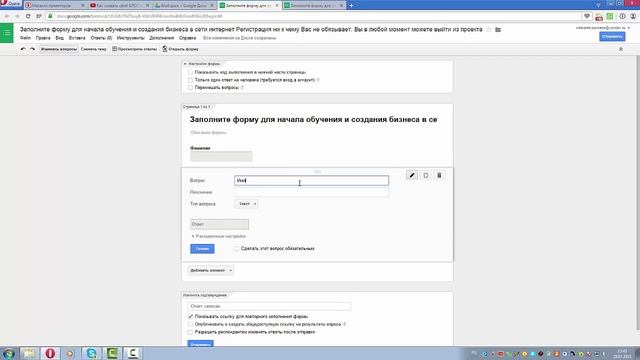
Task: Open the Add-ons (Дополнения) menu
Action: coord(162,38)
